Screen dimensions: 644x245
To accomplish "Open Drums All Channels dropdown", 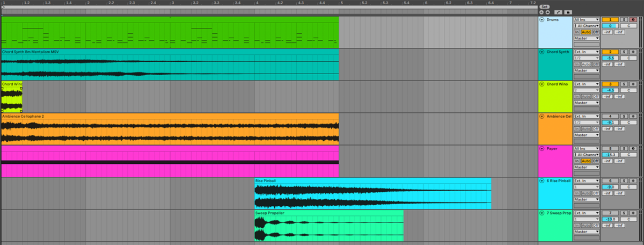I will pos(587,26).
